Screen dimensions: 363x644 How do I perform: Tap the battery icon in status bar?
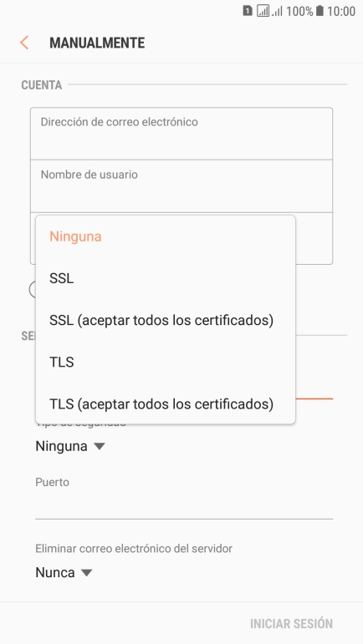point(320,11)
